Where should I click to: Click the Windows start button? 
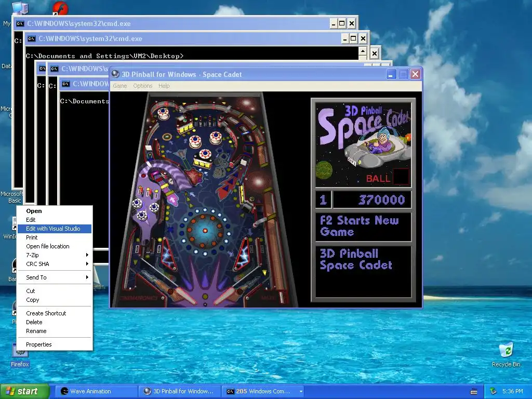24,392
